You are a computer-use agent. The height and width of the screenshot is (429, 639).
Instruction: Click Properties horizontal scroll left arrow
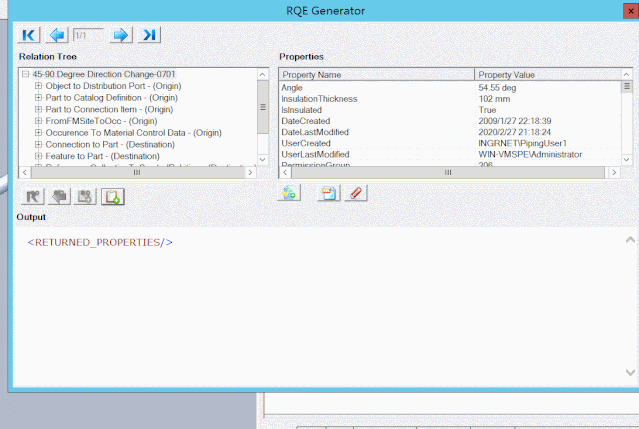[285, 172]
